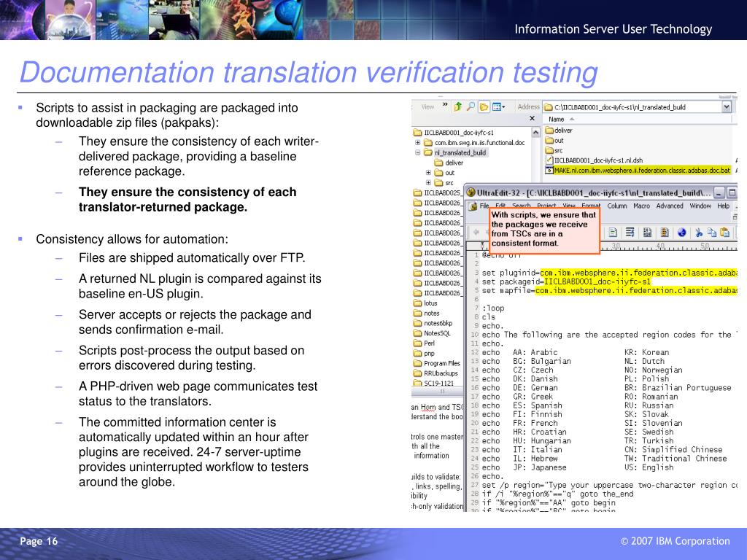Select the deliver subfolder in folder tree
747x560 pixels.
click(449, 163)
